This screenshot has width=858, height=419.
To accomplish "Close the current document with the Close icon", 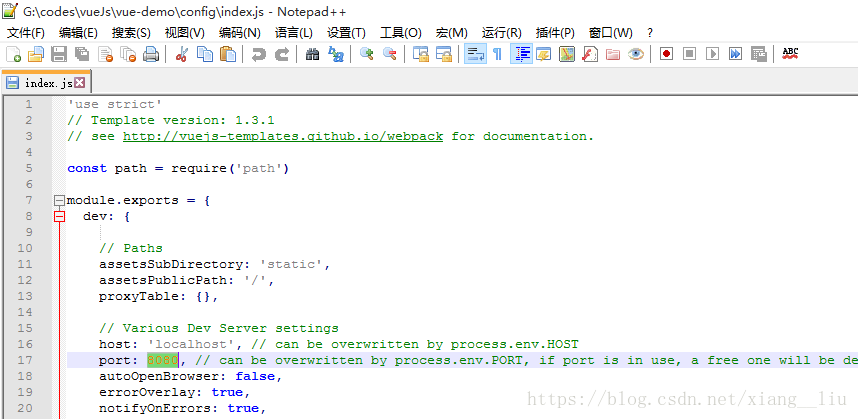I will pos(105,54).
